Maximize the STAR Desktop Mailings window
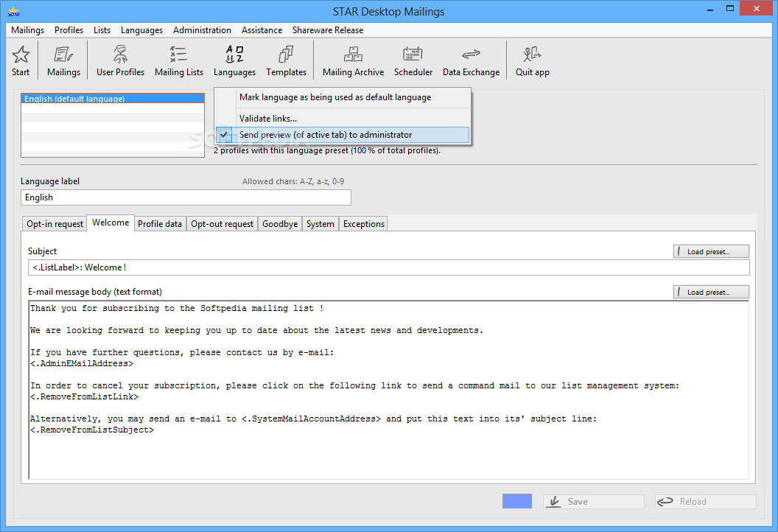The width and height of the screenshot is (778, 532). coord(730,8)
